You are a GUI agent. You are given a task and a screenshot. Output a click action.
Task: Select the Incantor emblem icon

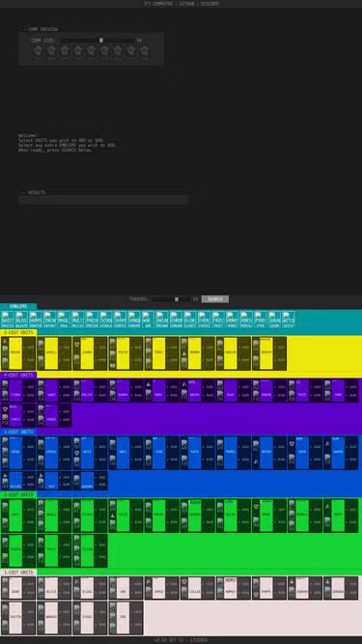pyautogui.click(x=49, y=320)
